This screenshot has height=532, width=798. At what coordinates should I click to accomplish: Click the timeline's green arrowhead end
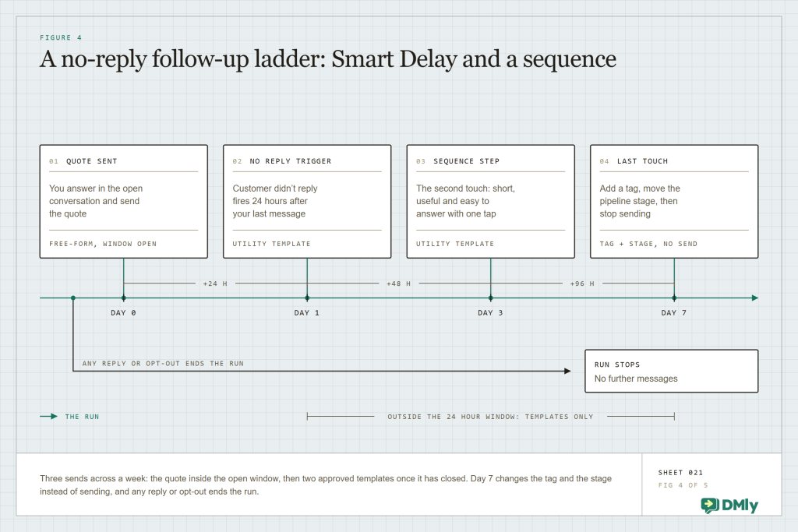click(755, 298)
